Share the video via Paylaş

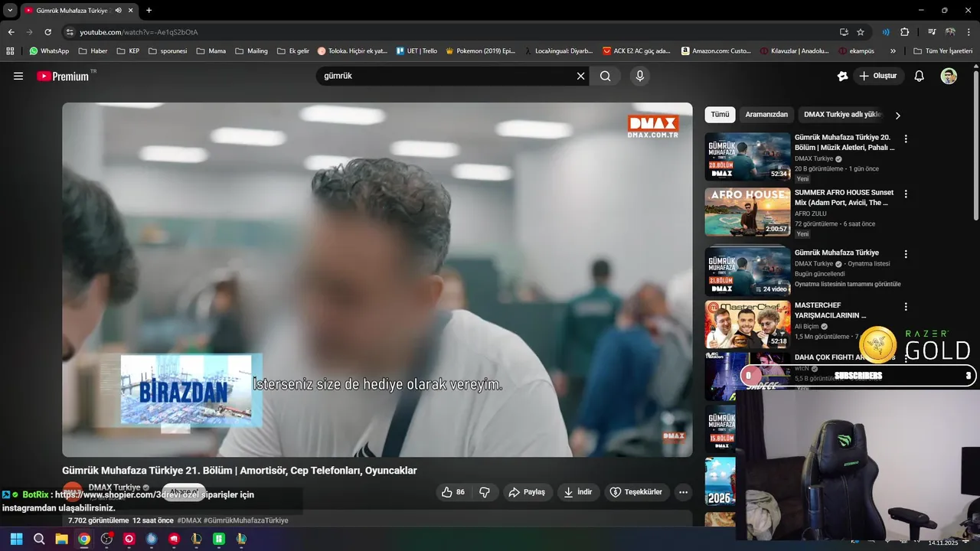click(x=528, y=492)
